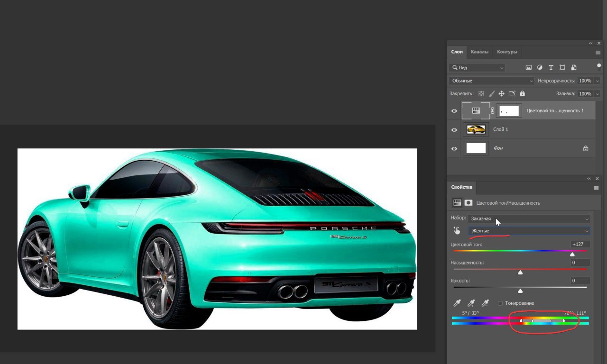Filter layers by pixel layers icon
Screen dimensions: 607x364
(529, 68)
